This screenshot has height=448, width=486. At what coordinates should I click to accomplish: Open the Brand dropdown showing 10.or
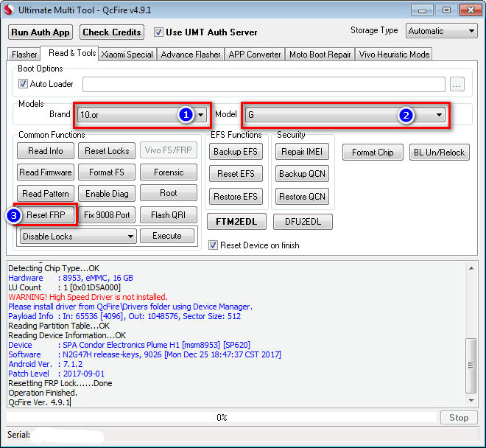141,115
